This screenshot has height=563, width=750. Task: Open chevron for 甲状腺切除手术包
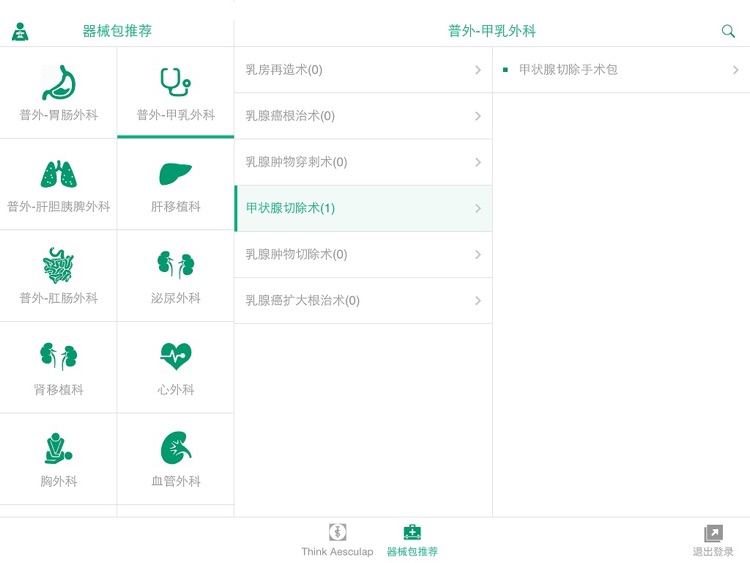[x=736, y=70]
